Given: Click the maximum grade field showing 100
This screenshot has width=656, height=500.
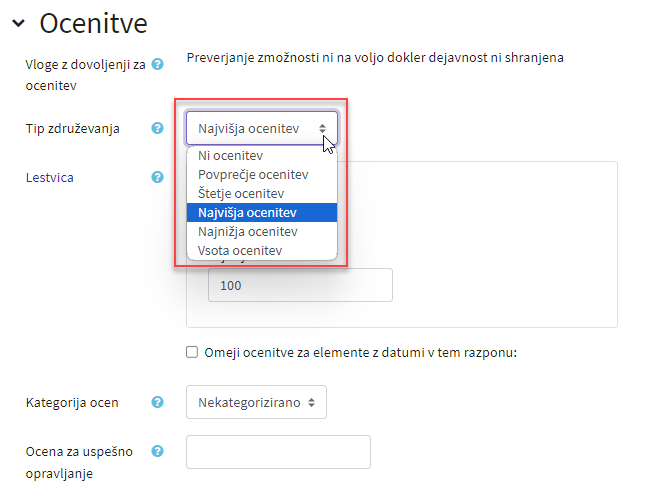Looking at the screenshot, I should point(299,285).
